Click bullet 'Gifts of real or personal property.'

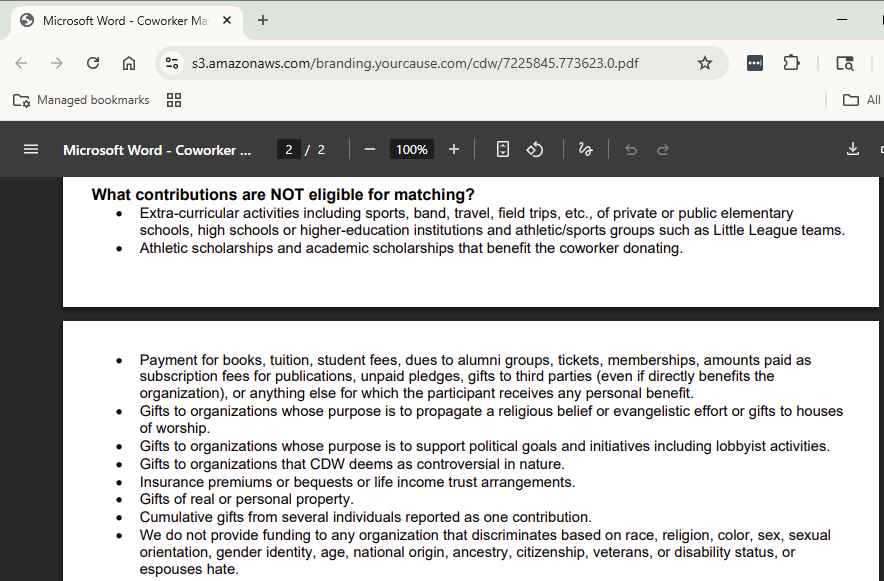[246, 499]
